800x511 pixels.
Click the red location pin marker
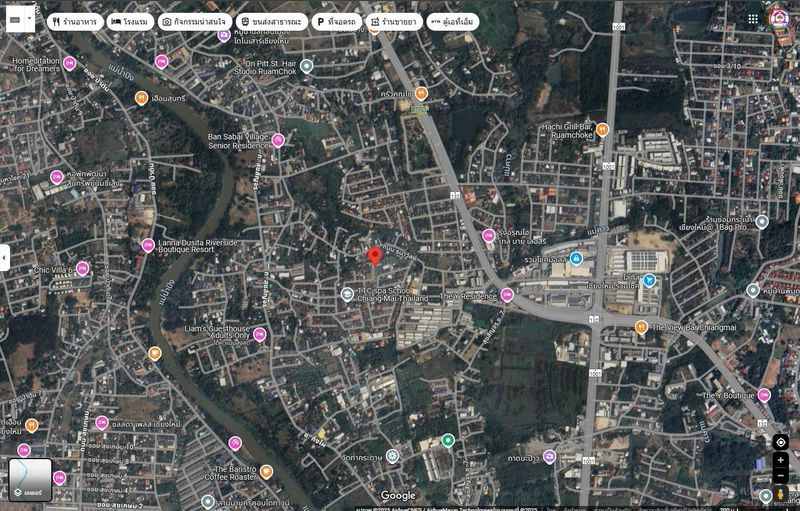[374, 256]
